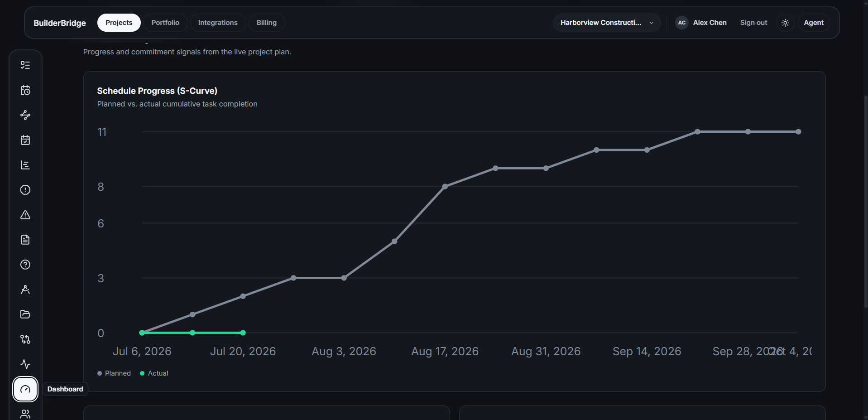Open the Billing tab
868x420 pixels.
click(x=267, y=23)
